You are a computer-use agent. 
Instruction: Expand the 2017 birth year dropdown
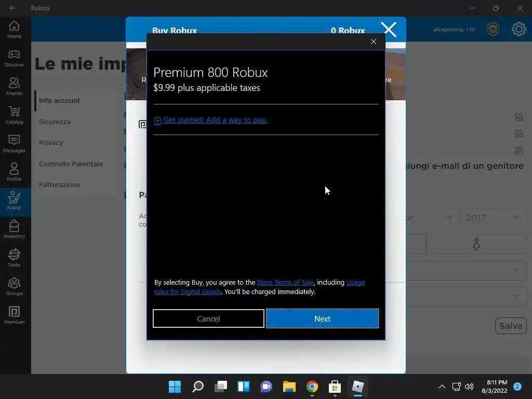tap(493, 218)
